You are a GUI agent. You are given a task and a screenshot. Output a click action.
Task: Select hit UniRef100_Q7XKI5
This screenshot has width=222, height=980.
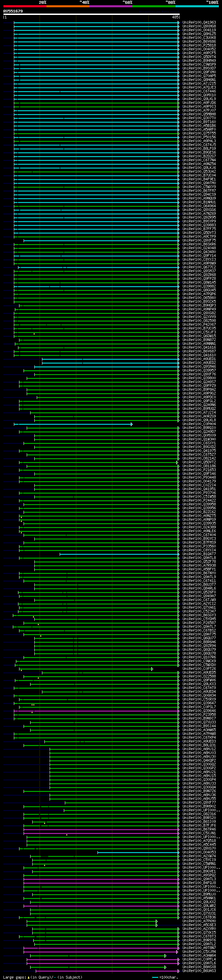coord(199,932)
